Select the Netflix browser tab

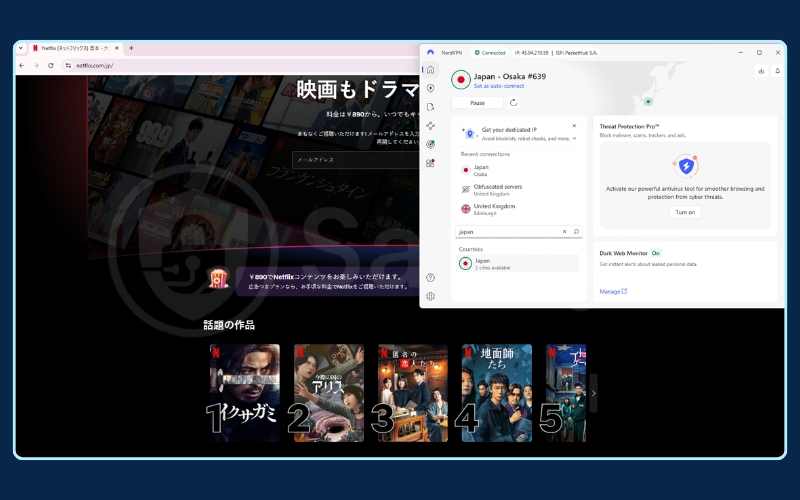click(x=76, y=48)
